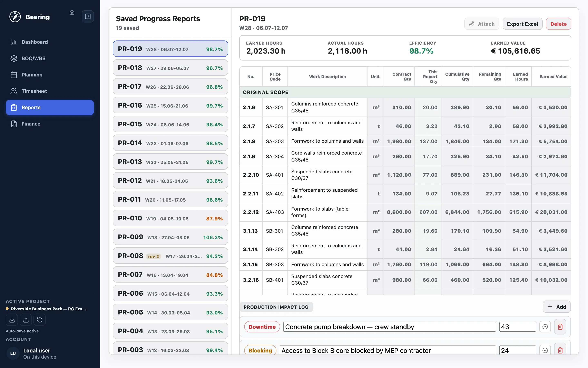This screenshot has height=368, width=588.
Task: Click the ORIGINAL SCOPE section row
Action: pos(405,92)
